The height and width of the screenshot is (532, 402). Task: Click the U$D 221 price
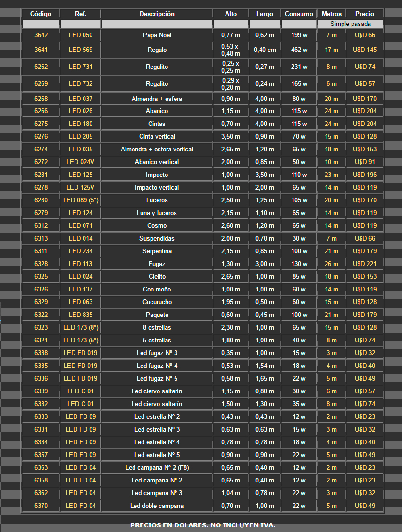[x=365, y=264]
